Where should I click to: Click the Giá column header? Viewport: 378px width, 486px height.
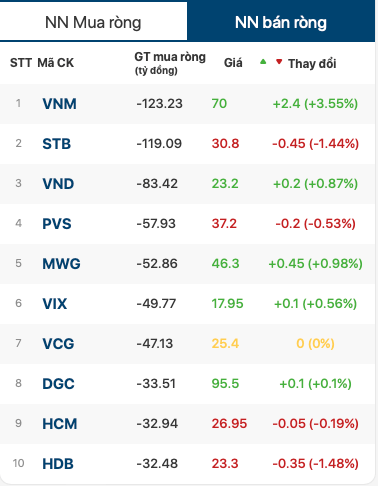point(233,63)
